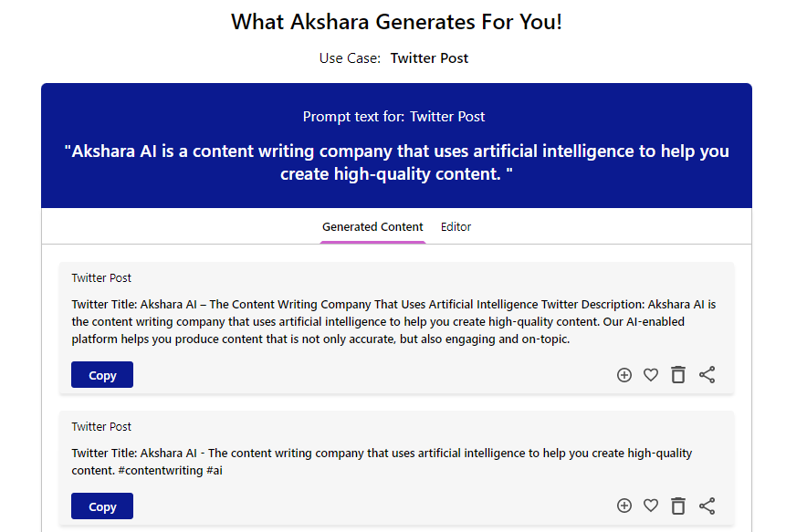Click the second post's hashtag text

coord(171,470)
